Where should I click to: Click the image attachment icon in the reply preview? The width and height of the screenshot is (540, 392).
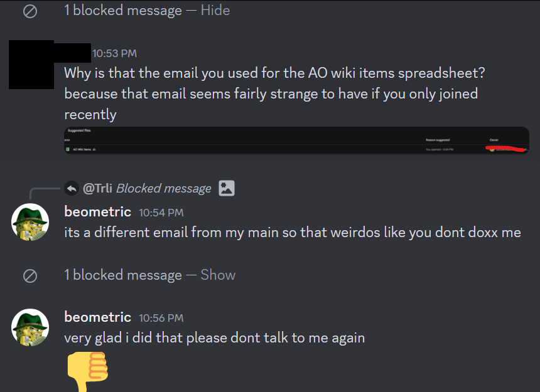(x=226, y=188)
